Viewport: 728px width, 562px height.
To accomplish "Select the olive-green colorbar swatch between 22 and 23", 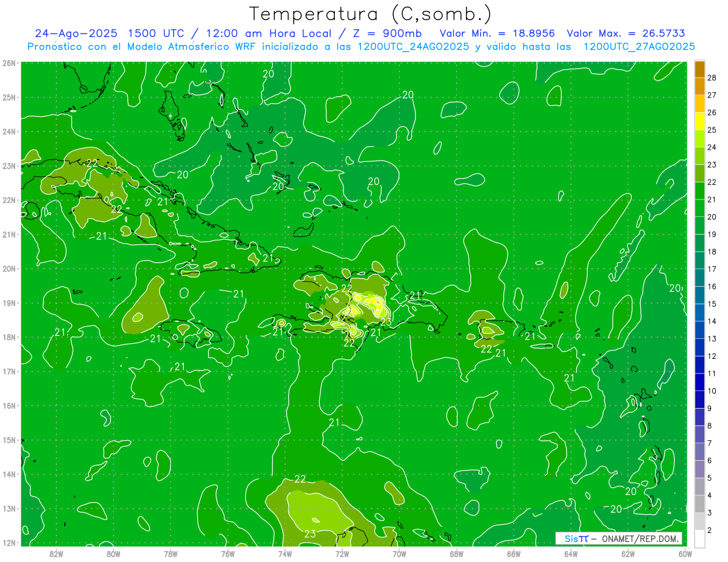I will [699, 173].
